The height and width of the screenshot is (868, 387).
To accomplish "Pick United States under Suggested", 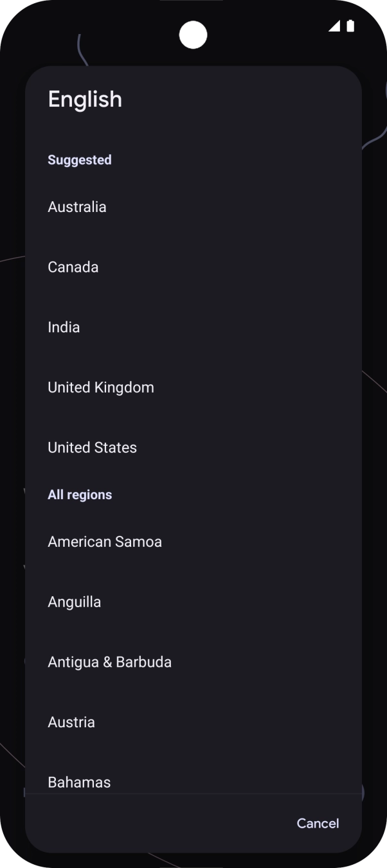I will pyautogui.click(x=92, y=447).
